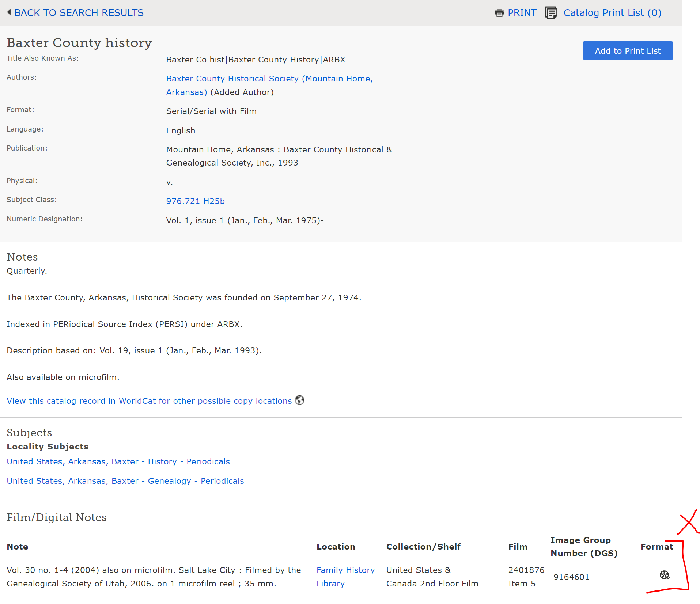Click the Film/Digital Notes heading
Screen dimensions: 700x604
tap(57, 517)
